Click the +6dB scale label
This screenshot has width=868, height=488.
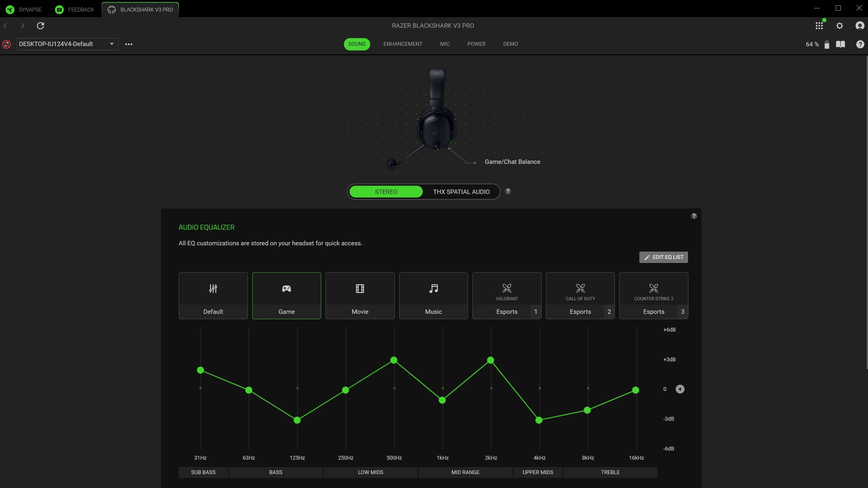click(669, 330)
